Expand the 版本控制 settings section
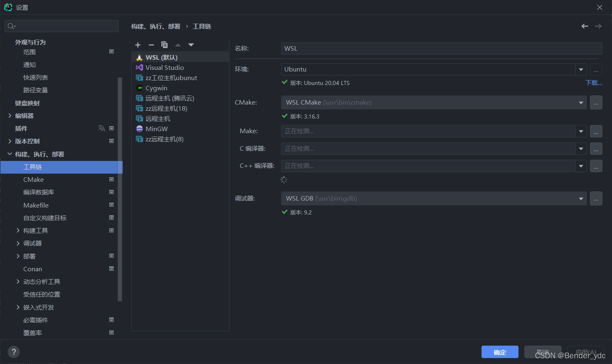This screenshot has height=364, width=612. [x=10, y=141]
